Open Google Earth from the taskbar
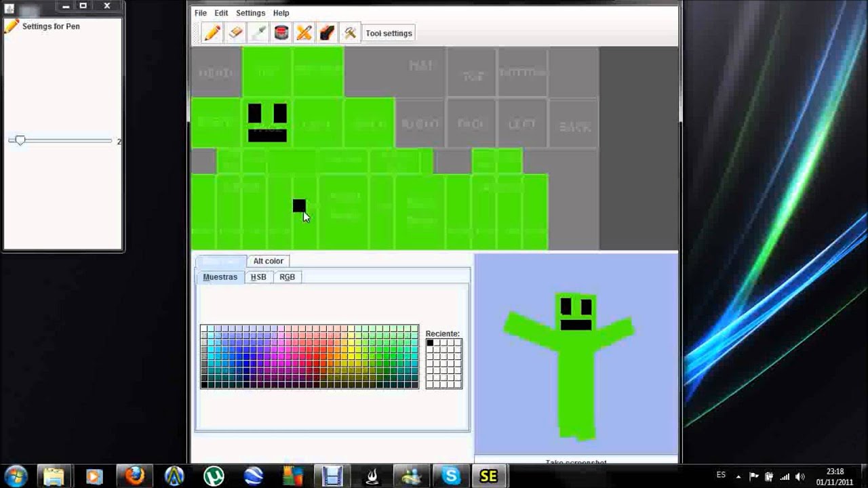The height and width of the screenshot is (488, 868). pos(254,476)
